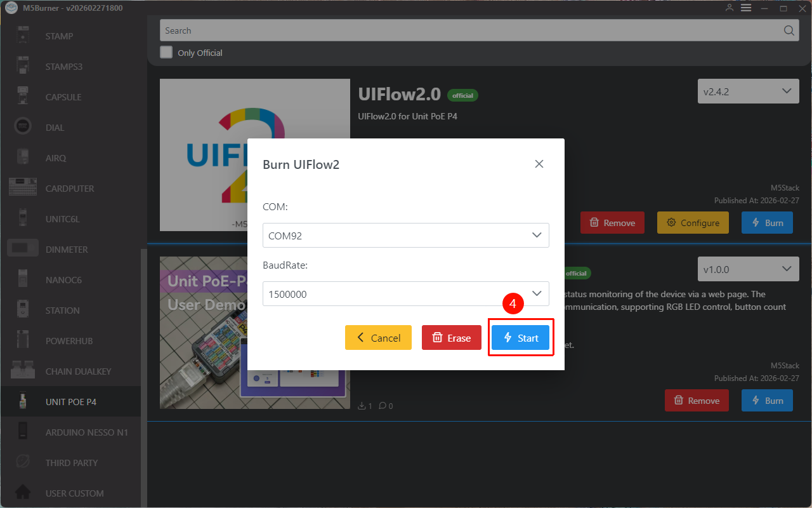Switch to ARDUINO NESSO N1 category
The height and width of the screenshot is (508, 812).
pos(86,432)
